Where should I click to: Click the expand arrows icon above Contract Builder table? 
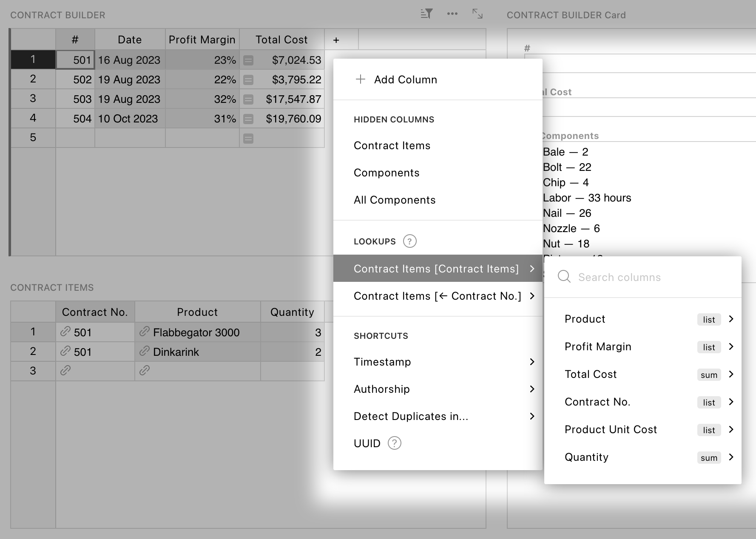pyautogui.click(x=478, y=14)
